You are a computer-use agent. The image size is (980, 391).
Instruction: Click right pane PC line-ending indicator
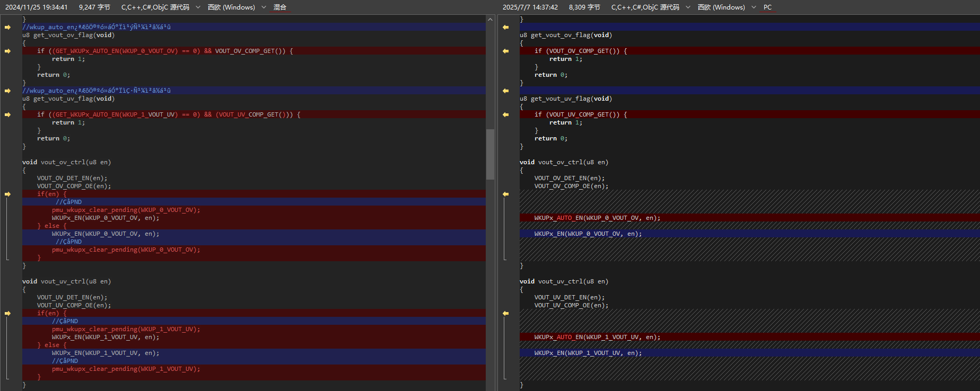point(767,7)
